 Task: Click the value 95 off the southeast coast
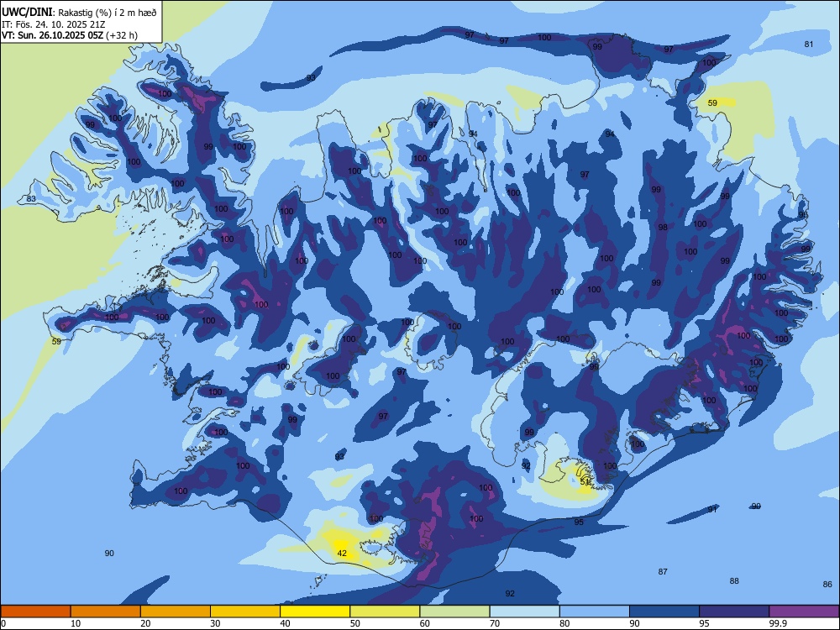[579, 522]
